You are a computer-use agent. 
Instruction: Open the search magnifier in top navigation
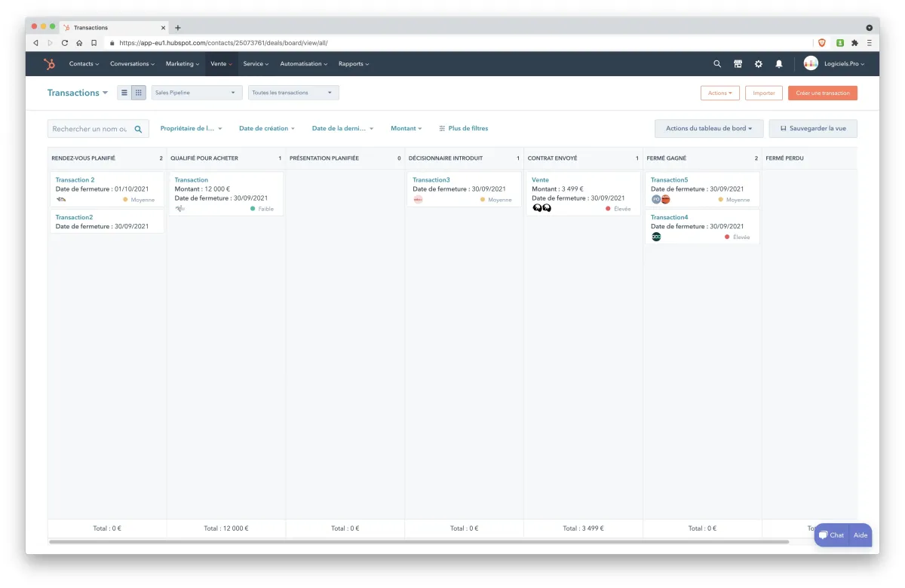(717, 64)
